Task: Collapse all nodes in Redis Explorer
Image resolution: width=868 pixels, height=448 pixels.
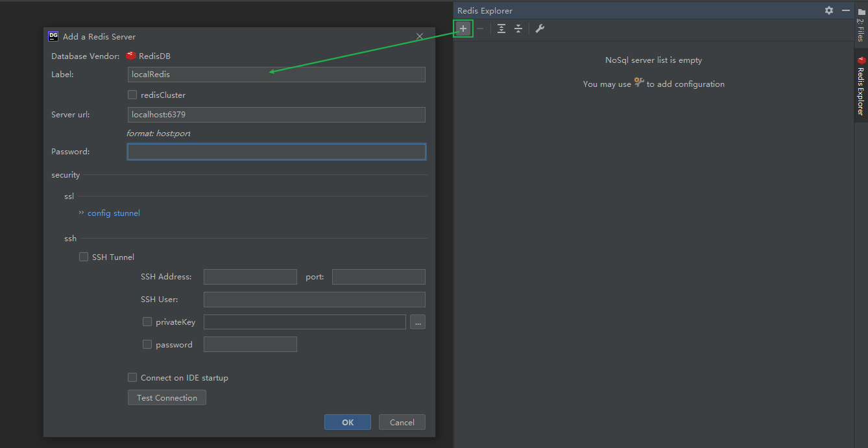Action: (x=518, y=29)
